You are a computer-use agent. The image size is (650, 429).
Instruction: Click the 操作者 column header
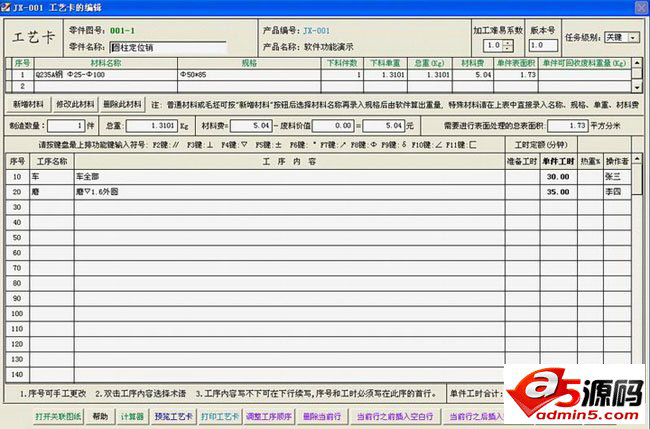pyautogui.click(x=617, y=161)
